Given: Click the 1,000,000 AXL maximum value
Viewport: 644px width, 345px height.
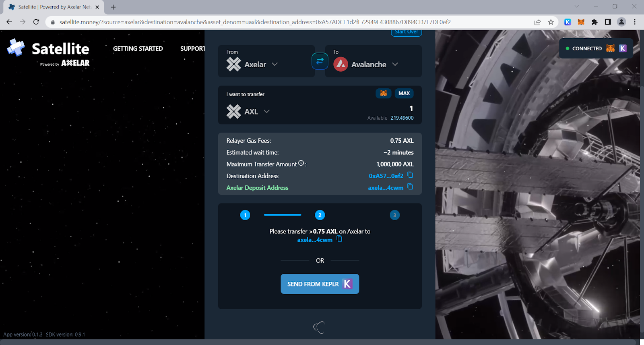Looking at the screenshot, I should (395, 164).
